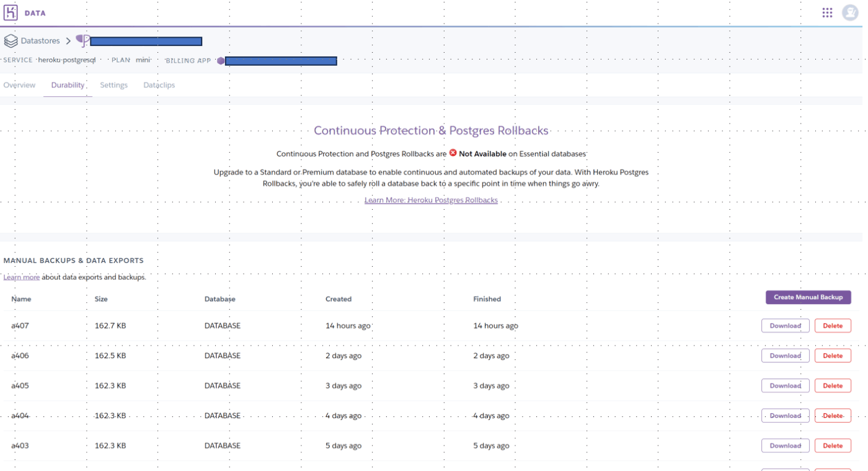The image size is (868, 471).
Task: Download backup a406
Action: [785, 356]
